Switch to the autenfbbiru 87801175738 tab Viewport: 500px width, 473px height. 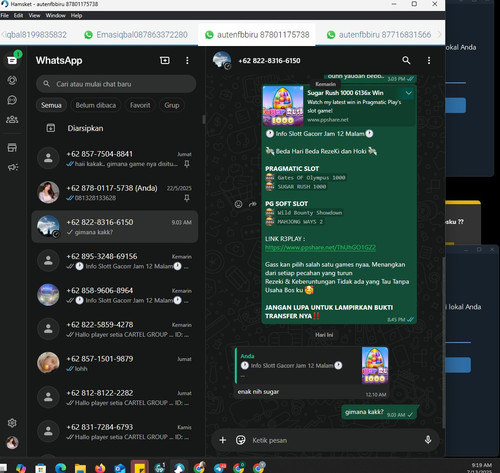257,35
